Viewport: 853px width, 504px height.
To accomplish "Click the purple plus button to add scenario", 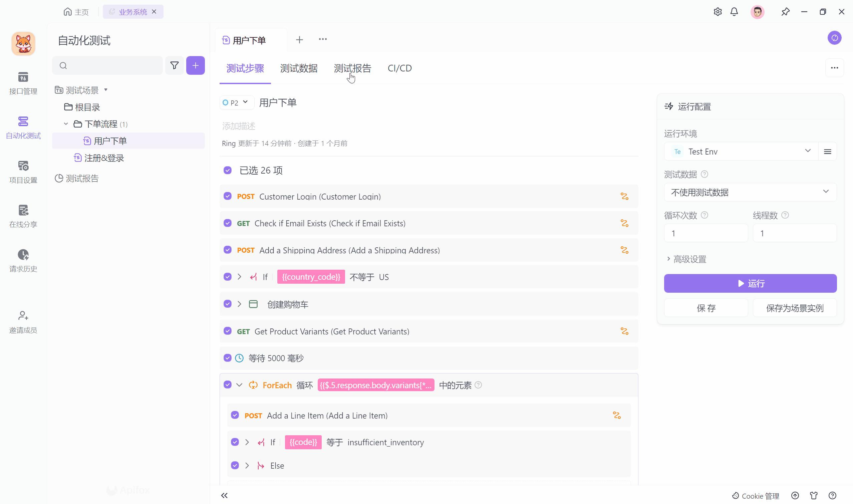I will [196, 65].
